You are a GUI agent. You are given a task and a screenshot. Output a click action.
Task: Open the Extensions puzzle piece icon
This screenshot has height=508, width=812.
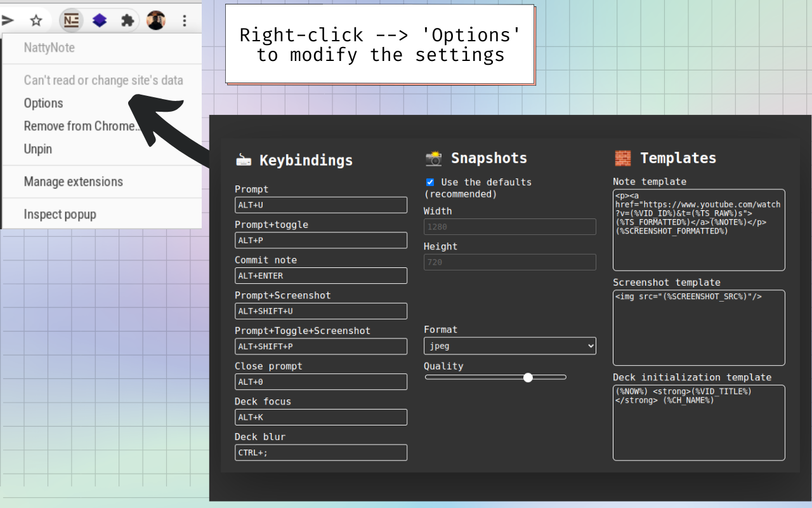click(128, 21)
